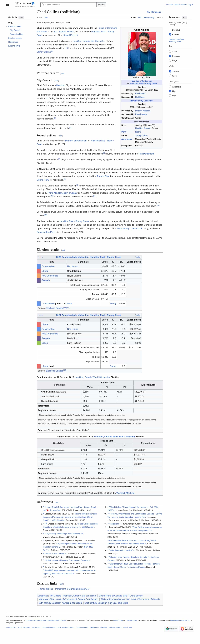Edit the City Council section
Image resolution: width=200 pixels, height=644 pixels.
pos(57,80)
